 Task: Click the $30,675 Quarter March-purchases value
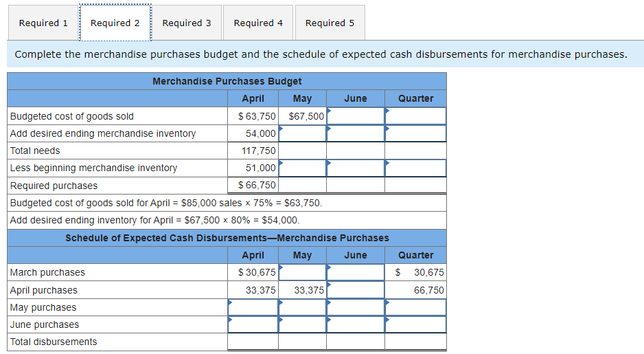(419, 272)
